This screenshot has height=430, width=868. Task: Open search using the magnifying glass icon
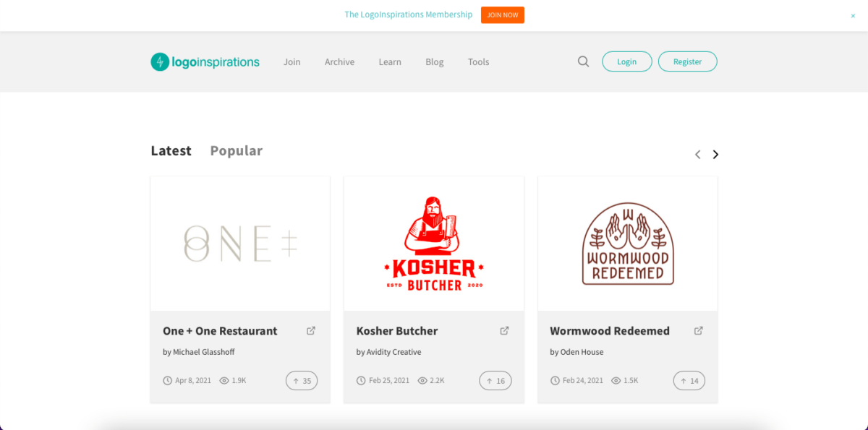583,61
